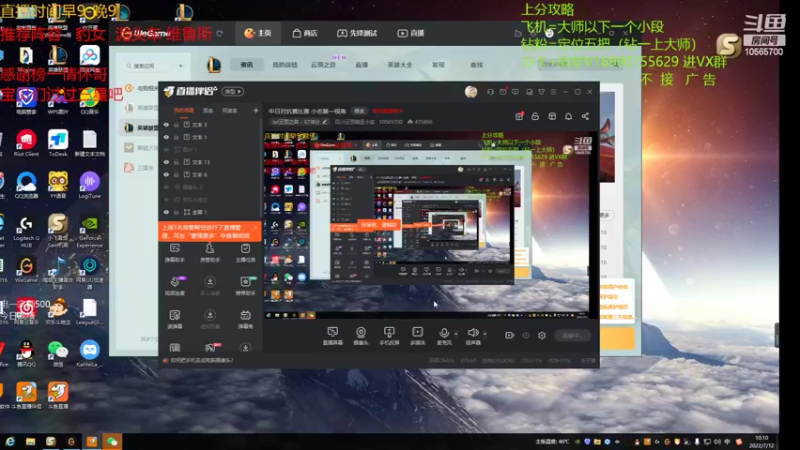Hide the 文本 1 layer with its eye icon
Viewport: 800px width, 450px height.
(166, 137)
